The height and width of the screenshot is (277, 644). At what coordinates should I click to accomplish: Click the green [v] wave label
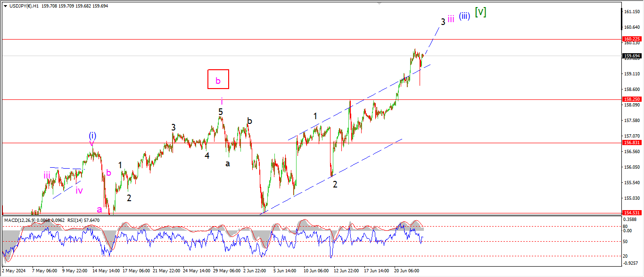pyautogui.click(x=480, y=12)
